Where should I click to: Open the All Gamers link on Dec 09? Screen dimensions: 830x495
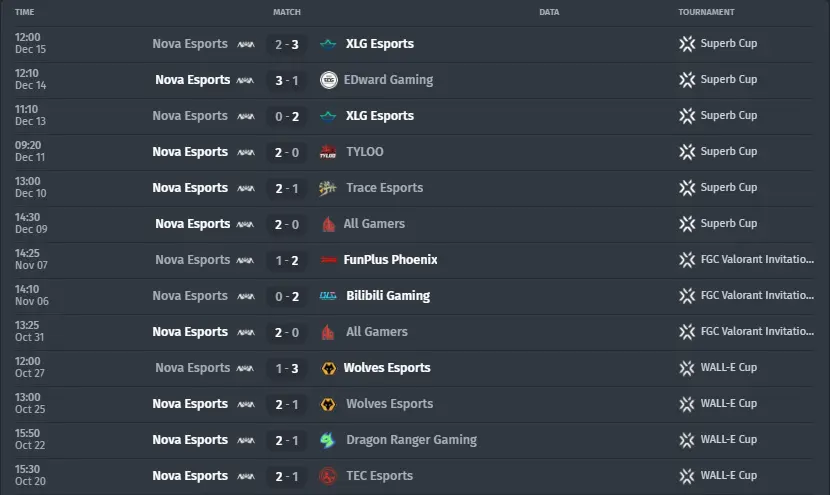coord(374,224)
